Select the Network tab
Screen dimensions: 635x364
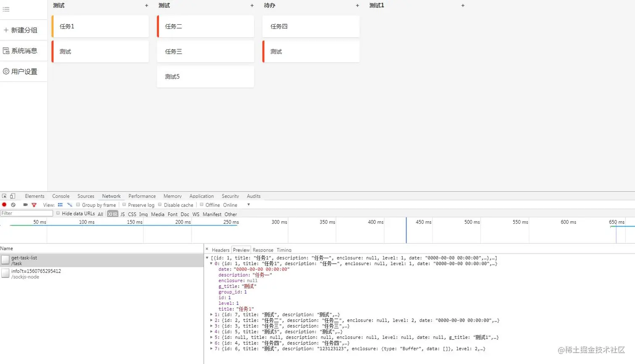point(111,196)
